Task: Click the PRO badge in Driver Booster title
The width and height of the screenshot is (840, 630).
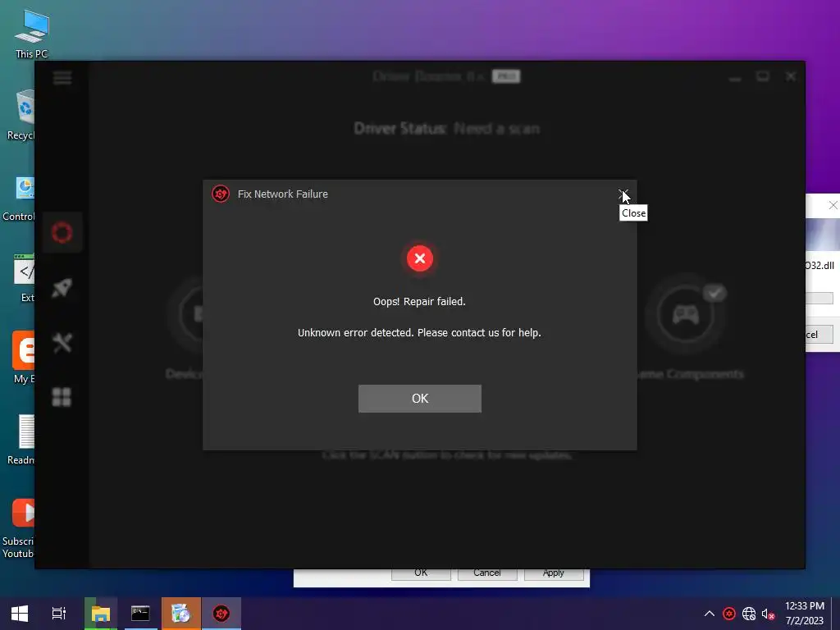Action: tap(505, 76)
